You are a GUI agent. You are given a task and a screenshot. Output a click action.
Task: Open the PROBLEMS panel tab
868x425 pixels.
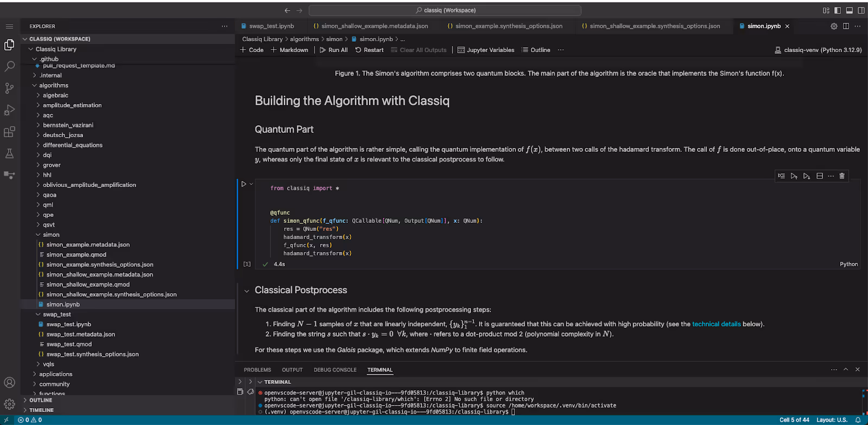[257, 370]
